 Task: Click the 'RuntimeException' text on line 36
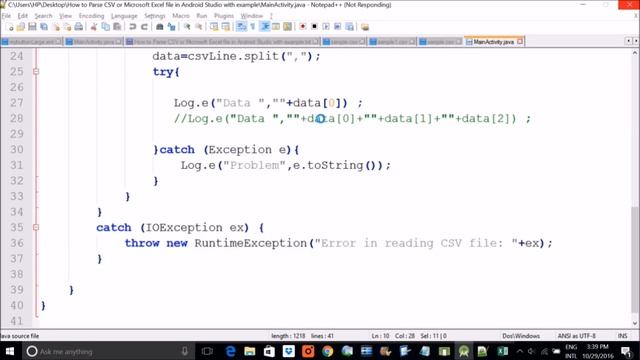(250, 243)
